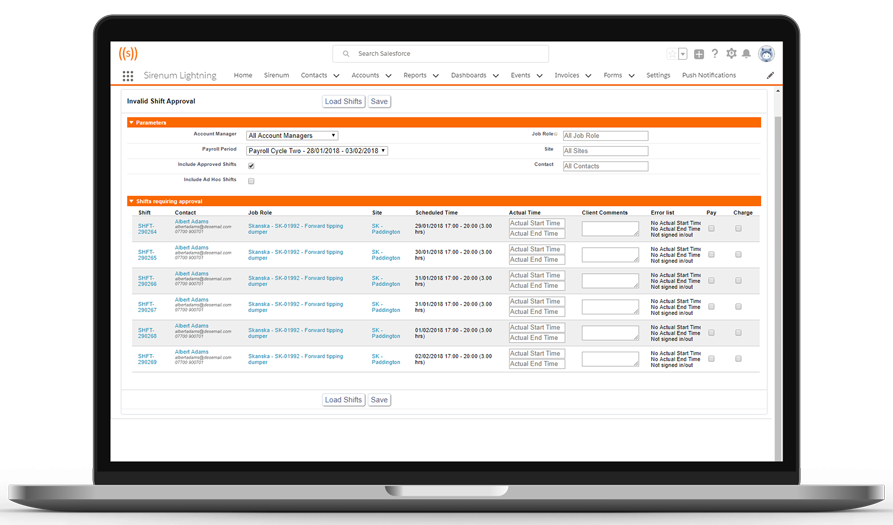Click the Search Salesforce field
This screenshot has height=525, width=893.
pos(440,54)
